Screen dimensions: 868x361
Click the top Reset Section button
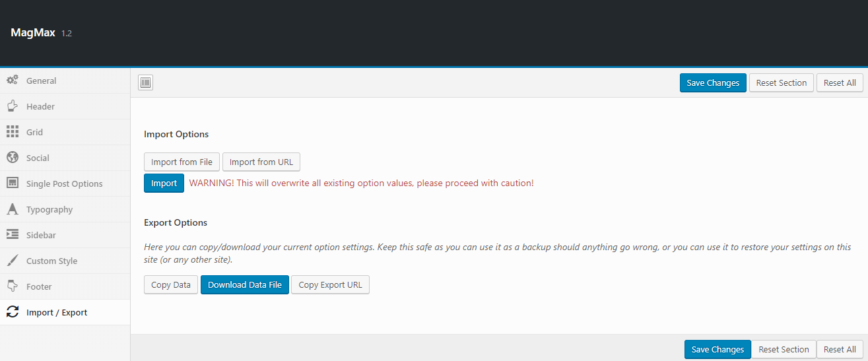coord(781,82)
